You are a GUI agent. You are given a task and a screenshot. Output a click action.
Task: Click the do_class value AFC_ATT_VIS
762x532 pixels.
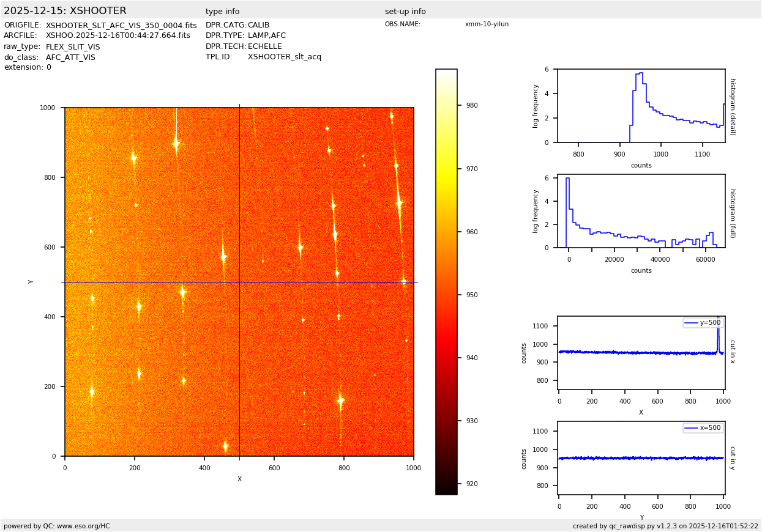(x=70, y=57)
